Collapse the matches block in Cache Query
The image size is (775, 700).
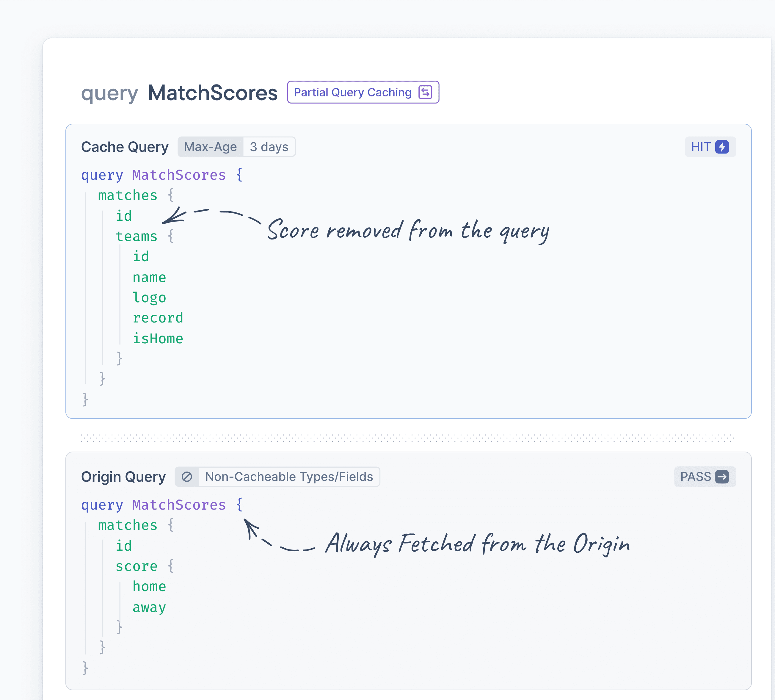pos(171,195)
